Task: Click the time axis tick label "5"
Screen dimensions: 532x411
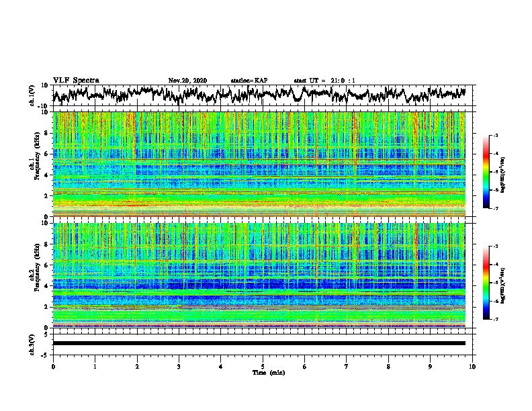Action: coord(263,367)
